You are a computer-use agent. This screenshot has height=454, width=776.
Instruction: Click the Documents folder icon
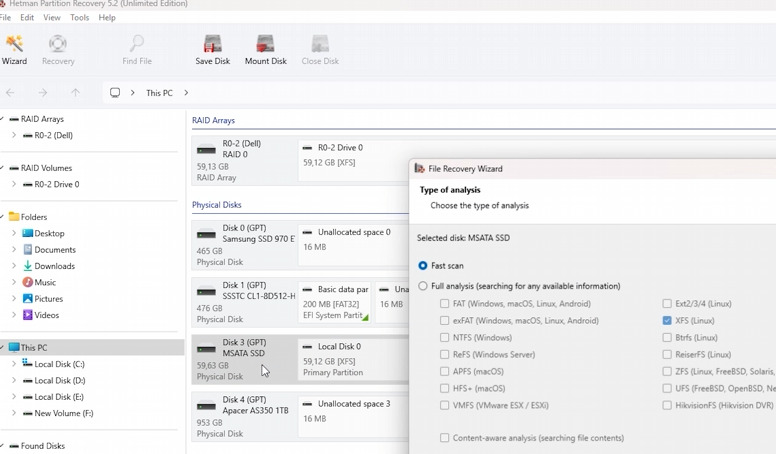(28, 250)
